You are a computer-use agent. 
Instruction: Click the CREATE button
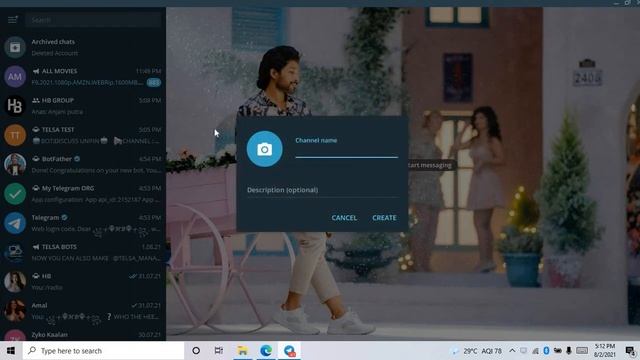(384, 218)
